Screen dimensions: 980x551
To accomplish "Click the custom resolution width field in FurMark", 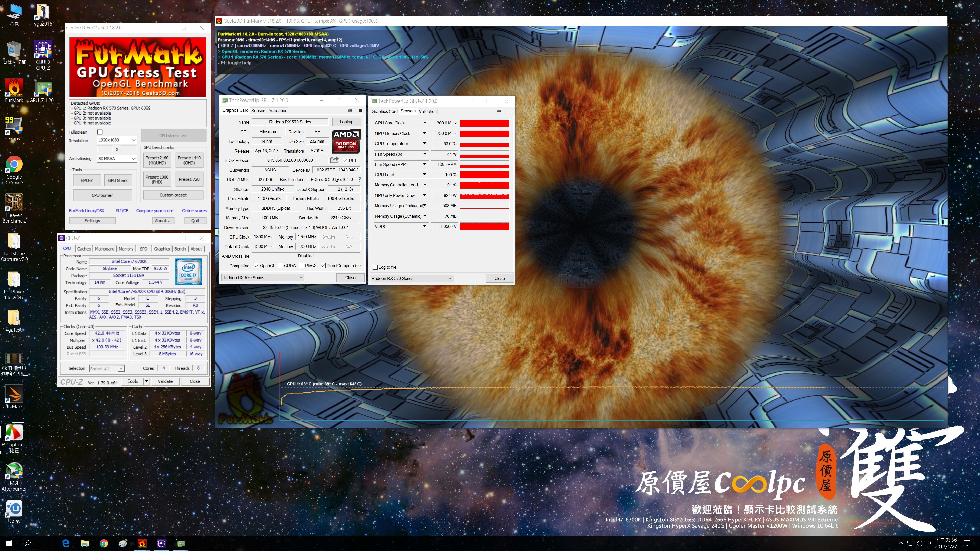I will click(x=105, y=149).
